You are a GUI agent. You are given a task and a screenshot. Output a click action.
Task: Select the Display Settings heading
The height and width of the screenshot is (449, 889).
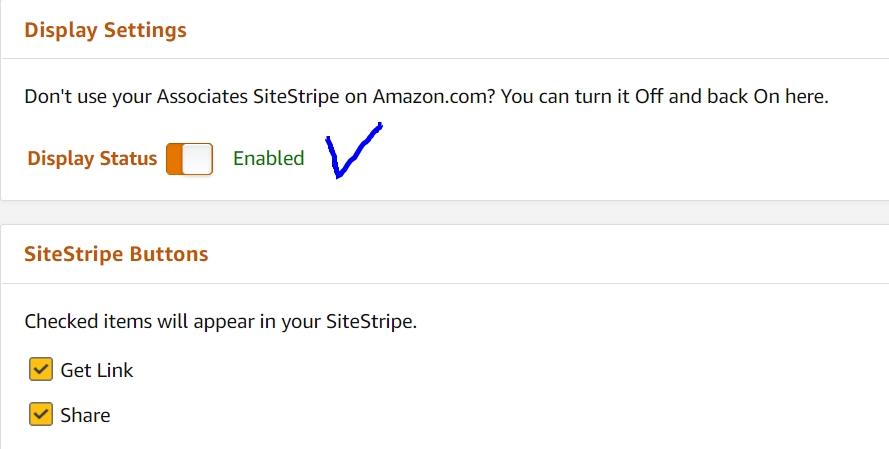[x=105, y=30]
